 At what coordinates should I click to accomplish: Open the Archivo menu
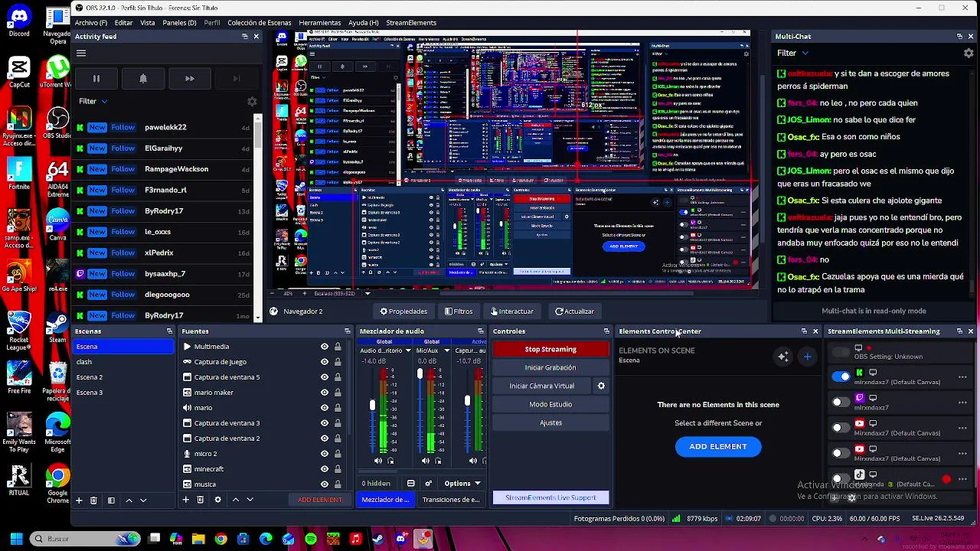pyautogui.click(x=90, y=23)
